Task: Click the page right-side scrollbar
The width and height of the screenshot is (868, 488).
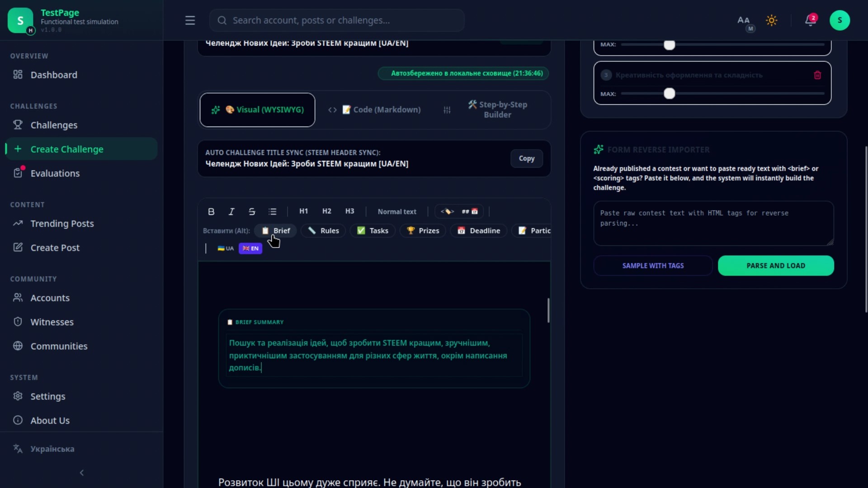Action: [866, 229]
